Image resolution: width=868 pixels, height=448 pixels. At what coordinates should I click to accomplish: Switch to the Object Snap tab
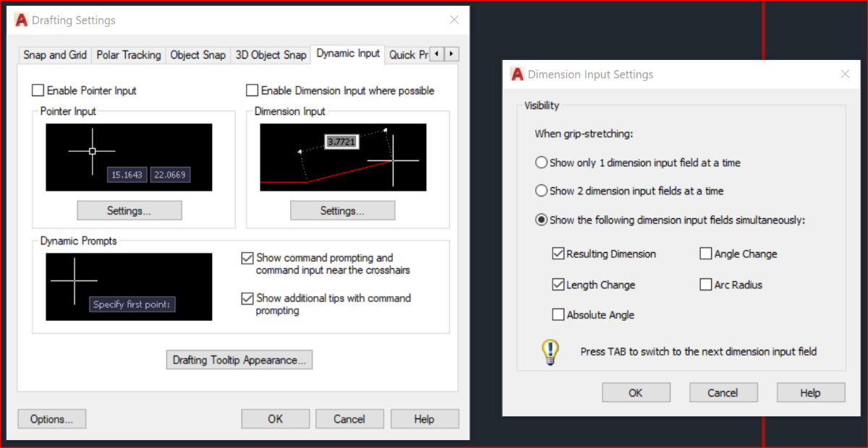coord(198,55)
